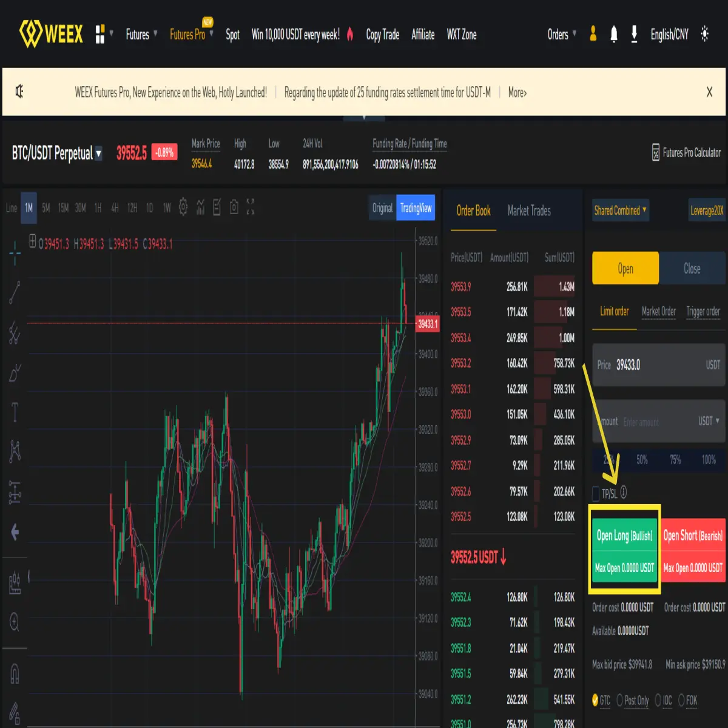Image resolution: width=728 pixels, height=728 pixels.
Task: Switch to the Order Book tab
Action: click(x=473, y=211)
